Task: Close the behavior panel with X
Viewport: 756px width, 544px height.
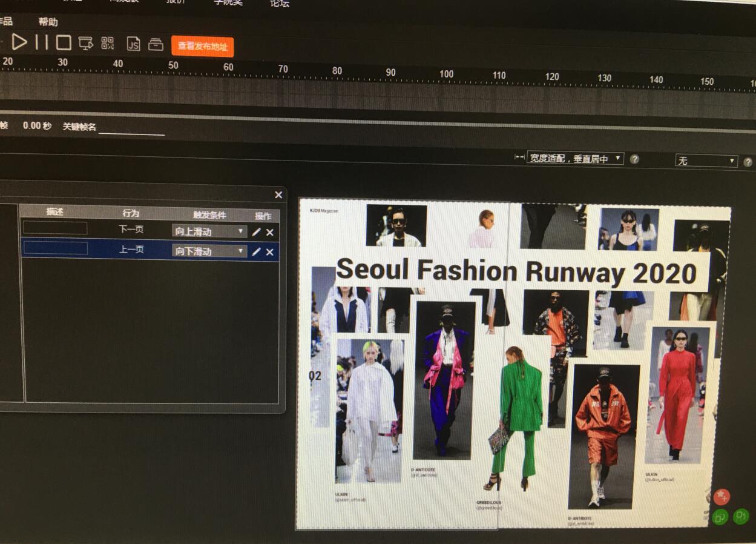Action: pos(278,194)
